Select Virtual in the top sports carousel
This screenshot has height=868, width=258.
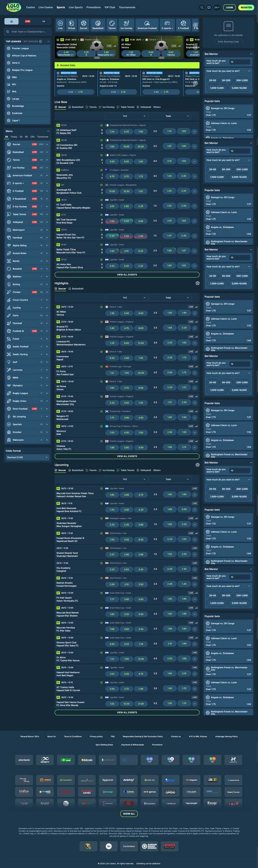(72, 25)
